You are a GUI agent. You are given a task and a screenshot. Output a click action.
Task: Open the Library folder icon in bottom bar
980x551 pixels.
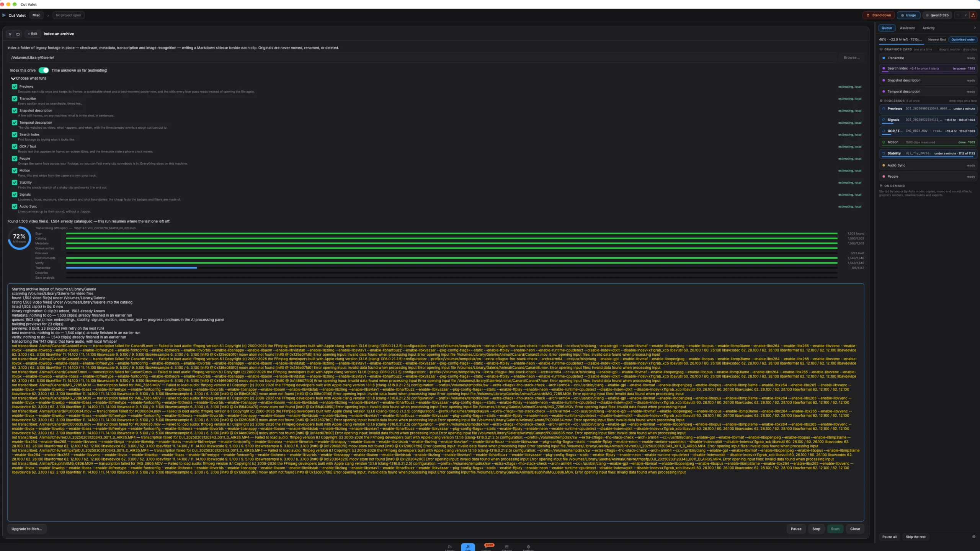tap(449, 548)
